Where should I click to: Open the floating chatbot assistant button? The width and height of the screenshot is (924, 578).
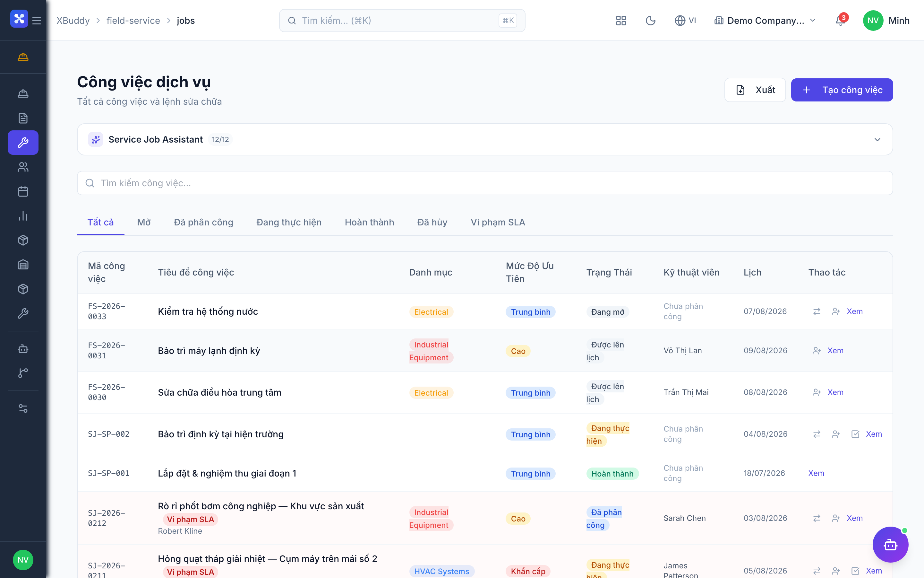pyautogui.click(x=890, y=545)
